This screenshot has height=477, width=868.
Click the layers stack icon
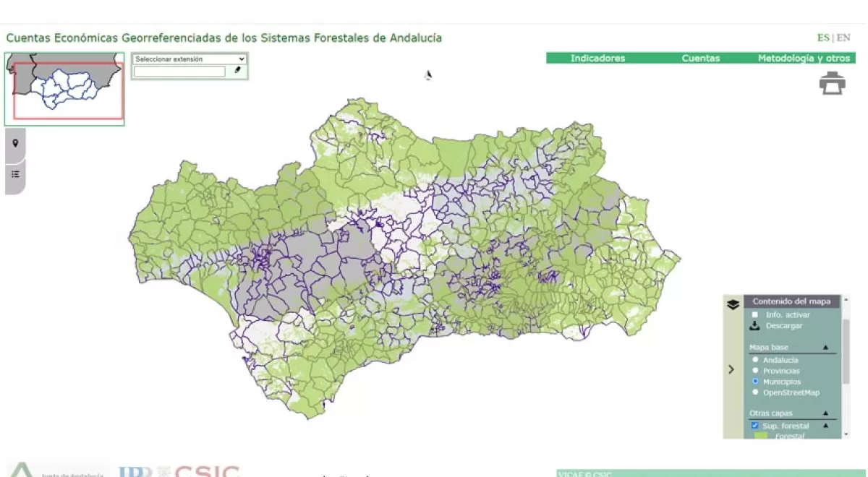click(733, 304)
